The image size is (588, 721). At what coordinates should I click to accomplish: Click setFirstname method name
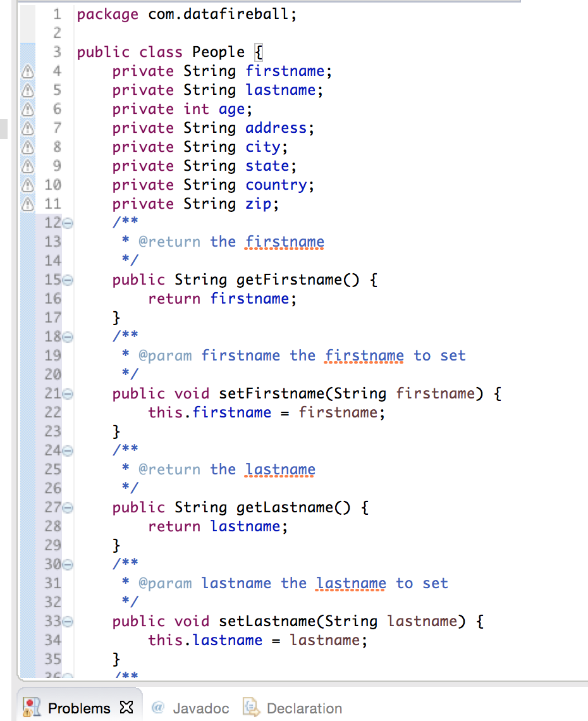point(272,393)
